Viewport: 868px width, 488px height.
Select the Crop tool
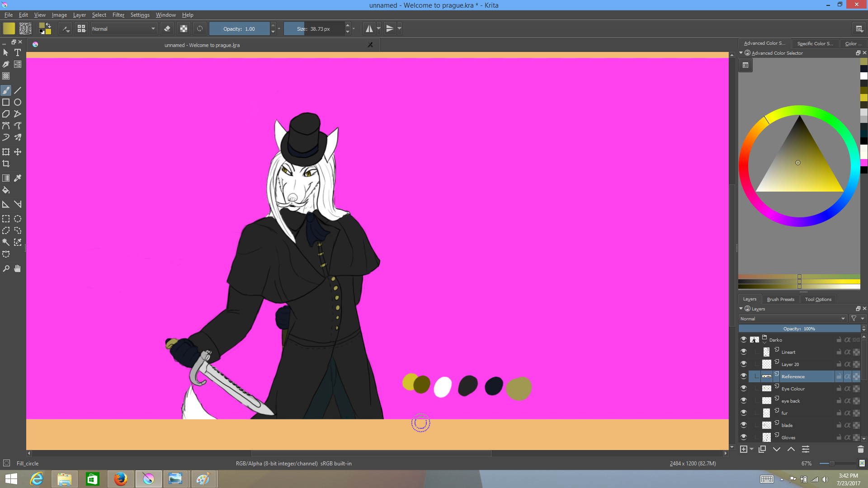pyautogui.click(x=6, y=164)
